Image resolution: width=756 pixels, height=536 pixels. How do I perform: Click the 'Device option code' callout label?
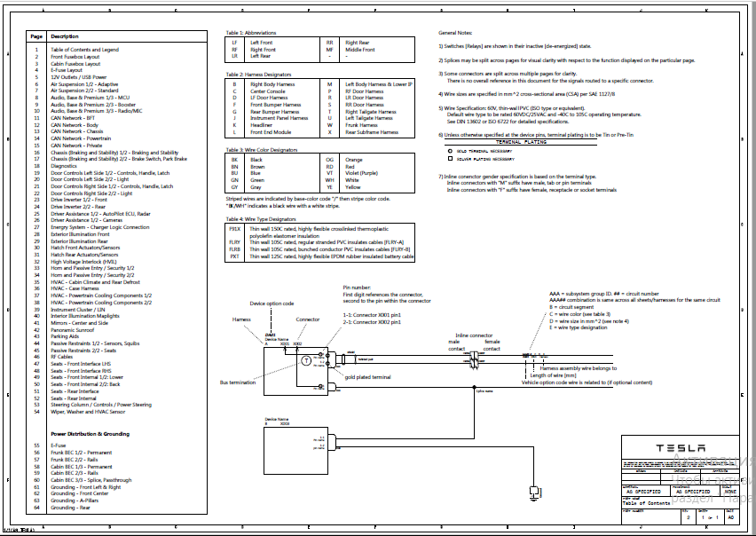pyautogui.click(x=272, y=303)
